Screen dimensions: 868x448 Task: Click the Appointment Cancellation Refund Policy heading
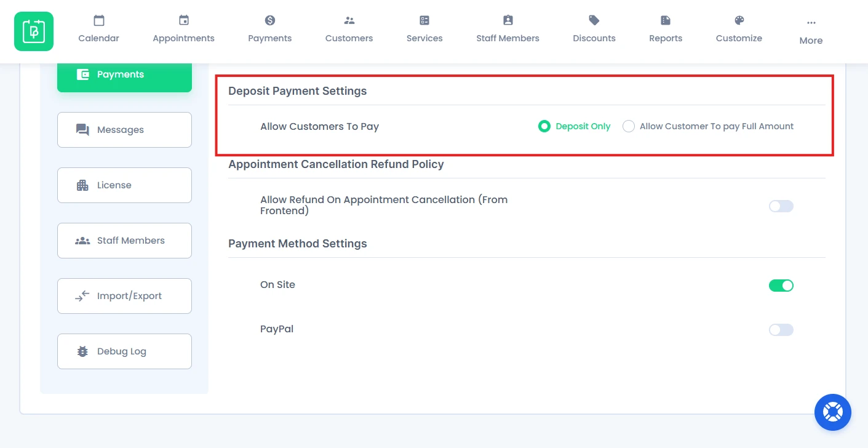tap(336, 164)
